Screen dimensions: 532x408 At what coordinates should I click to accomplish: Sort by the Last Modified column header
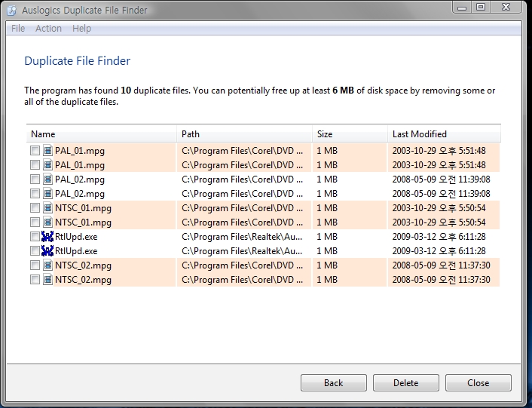coord(444,134)
